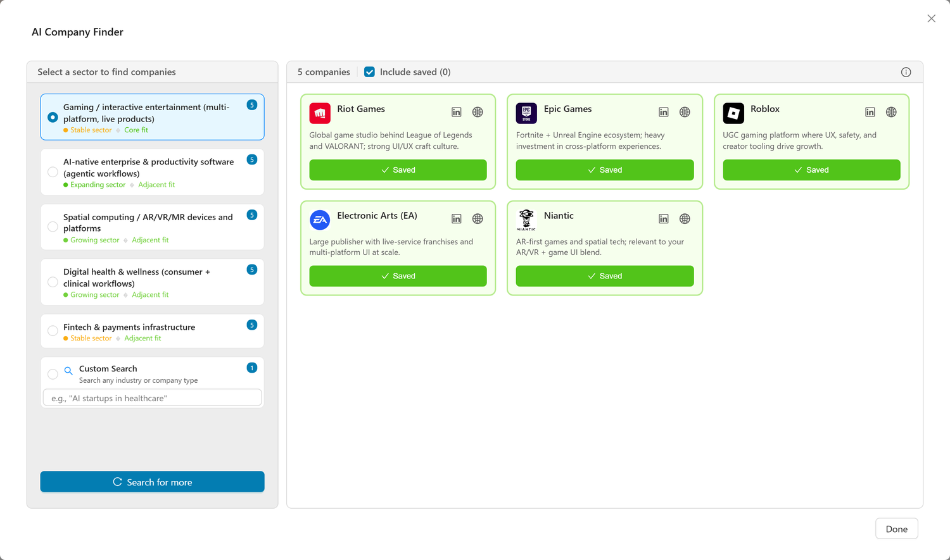This screenshot has height=560, width=950.
Task: Close the AI Company Finder dialog
Action: coord(931,18)
